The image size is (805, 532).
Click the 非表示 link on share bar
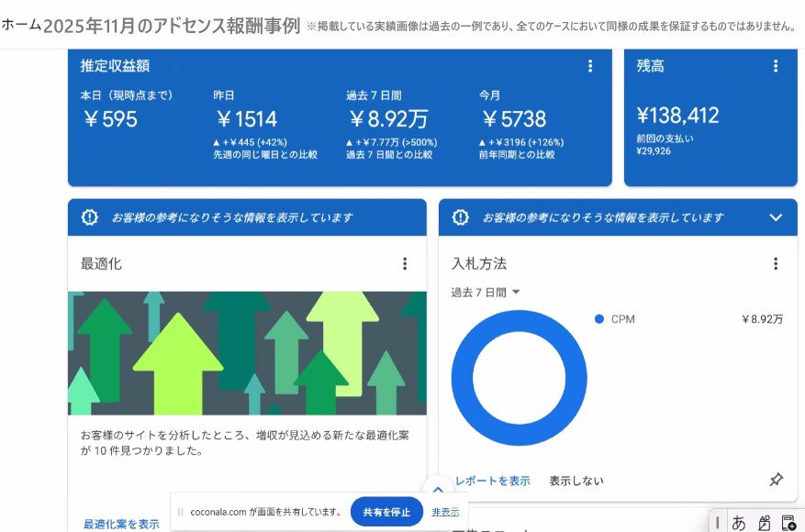[x=445, y=512]
